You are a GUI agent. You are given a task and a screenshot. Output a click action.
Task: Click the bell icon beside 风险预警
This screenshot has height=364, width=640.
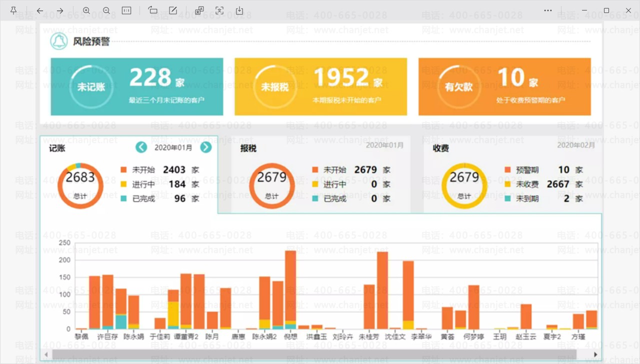point(59,41)
